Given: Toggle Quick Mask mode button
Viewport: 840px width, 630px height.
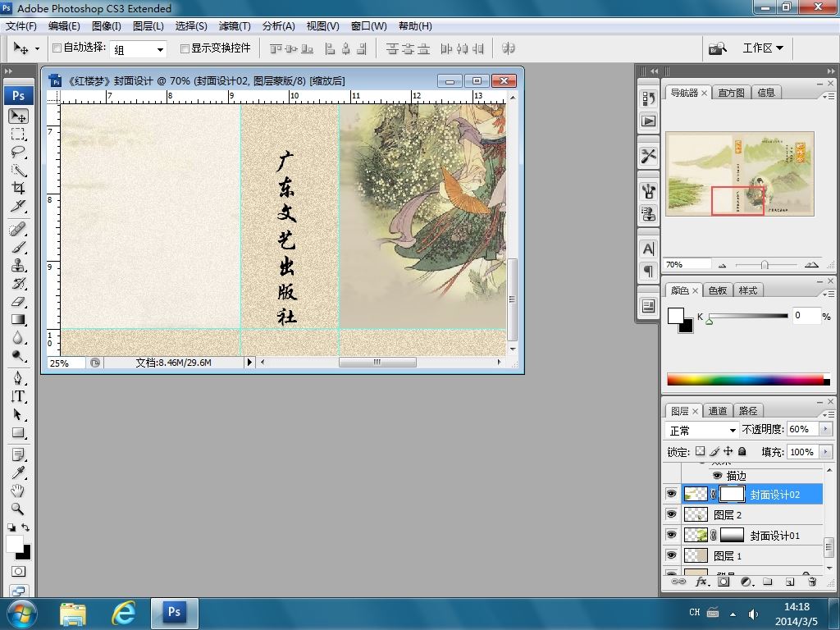Looking at the screenshot, I should [x=19, y=571].
